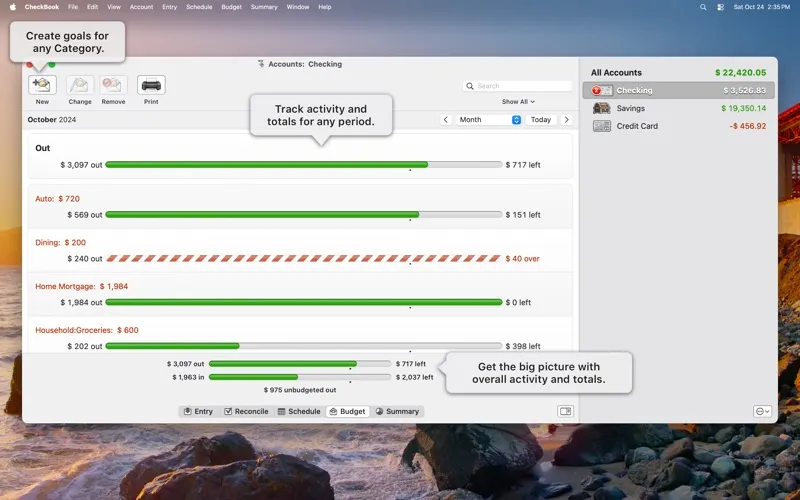Click the All Accounts header
The width and height of the screenshot is (800, 500).
pos(616,72)
